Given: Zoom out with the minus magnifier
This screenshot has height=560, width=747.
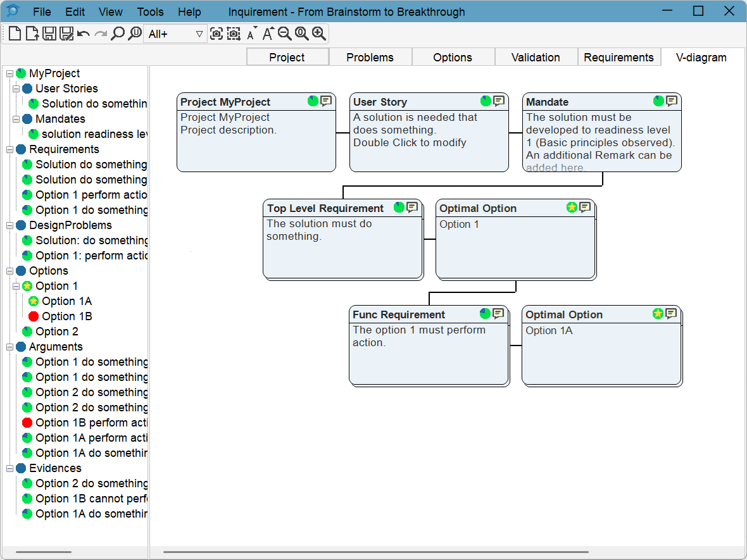Looking at the screenshot, I should [284, 34].
